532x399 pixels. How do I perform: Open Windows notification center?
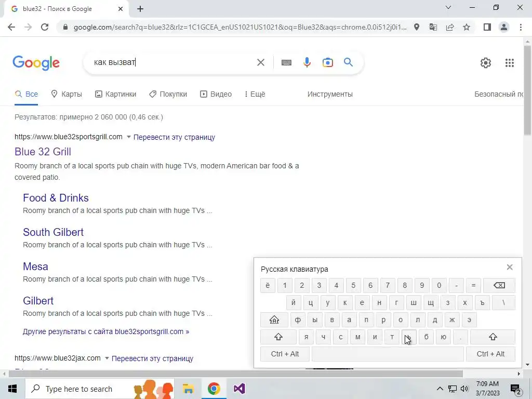coord(516,389)
